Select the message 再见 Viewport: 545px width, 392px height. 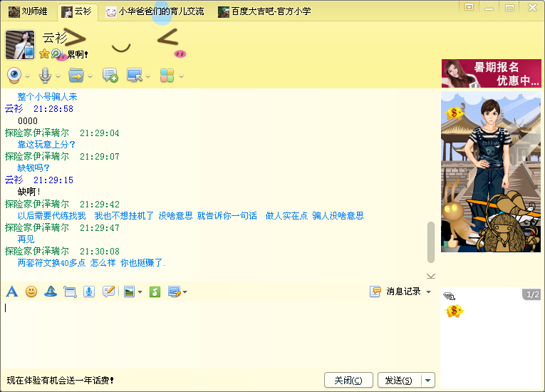point(26,239)
